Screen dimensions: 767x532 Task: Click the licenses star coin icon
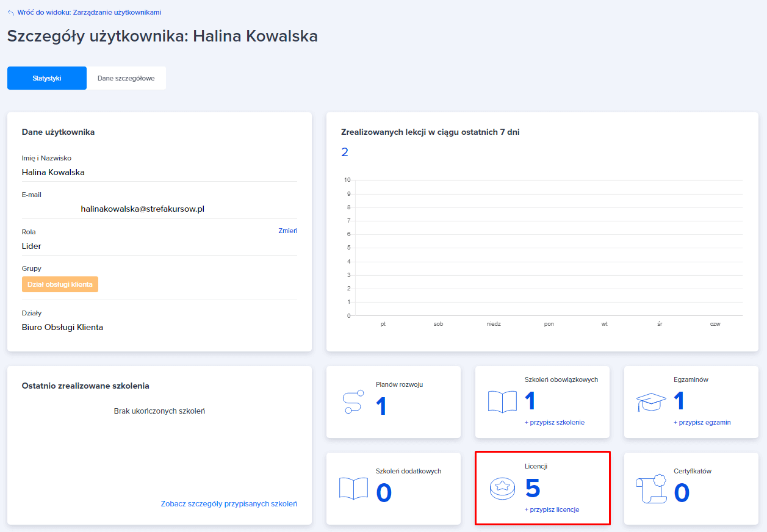pos(502,489)
